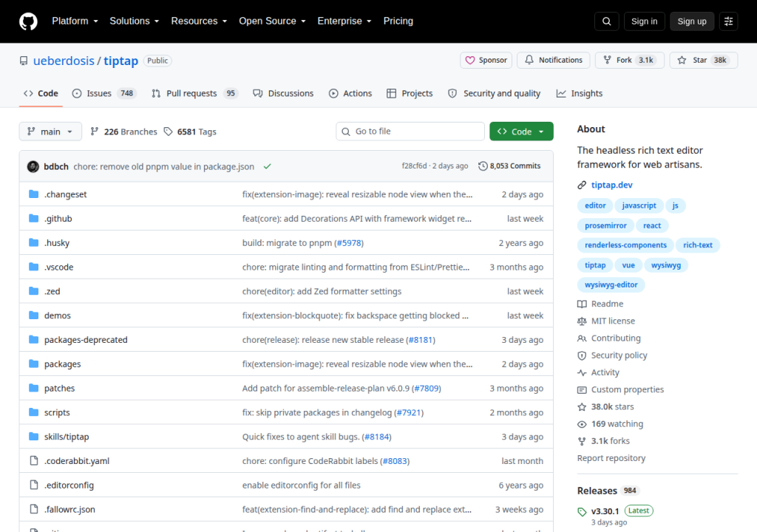Click the Sign up button
Image resolution: width=757 pixels, height=532 pixels.
(x=692, y=21)
